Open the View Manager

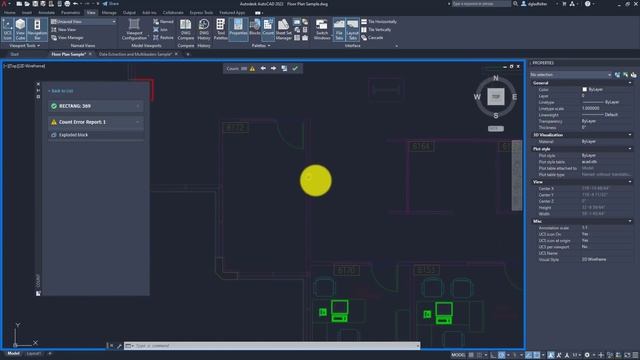tap(67, 38)
